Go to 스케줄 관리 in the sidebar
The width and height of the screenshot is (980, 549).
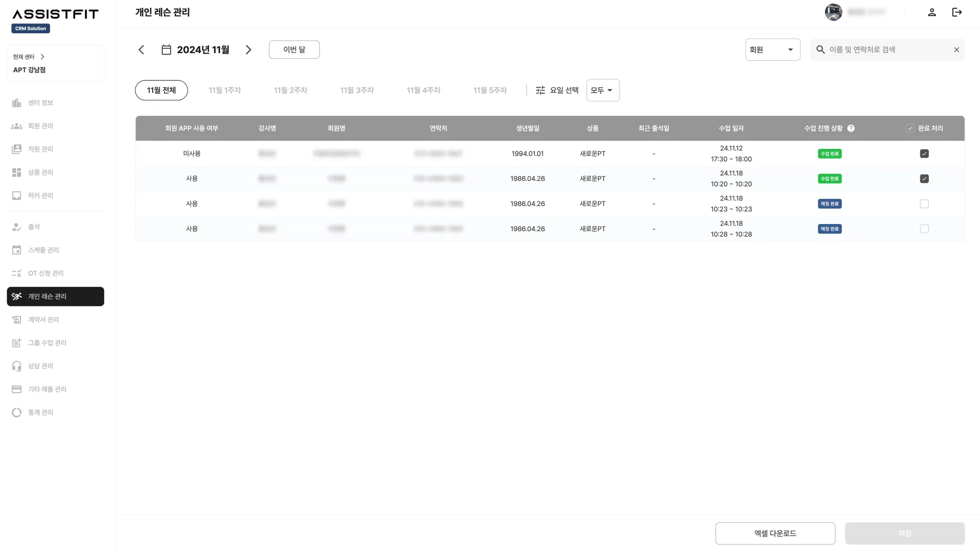[x=43, y=250]
